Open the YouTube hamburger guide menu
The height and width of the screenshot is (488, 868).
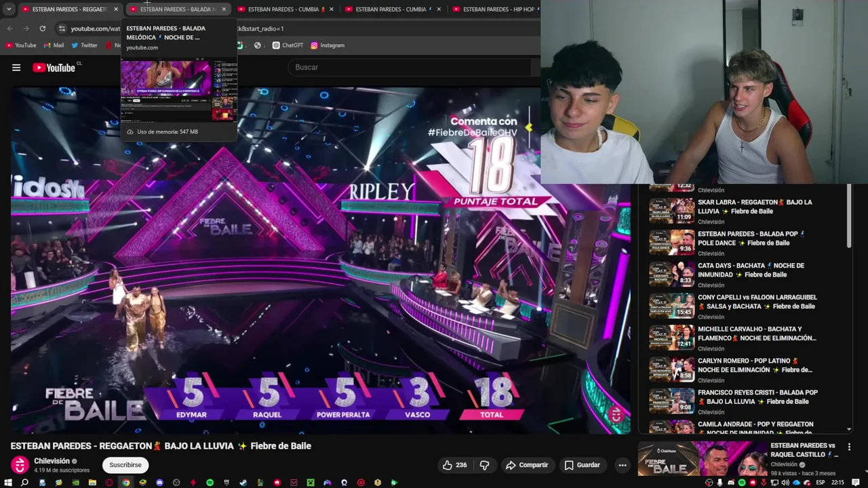(x=16, y=67)
